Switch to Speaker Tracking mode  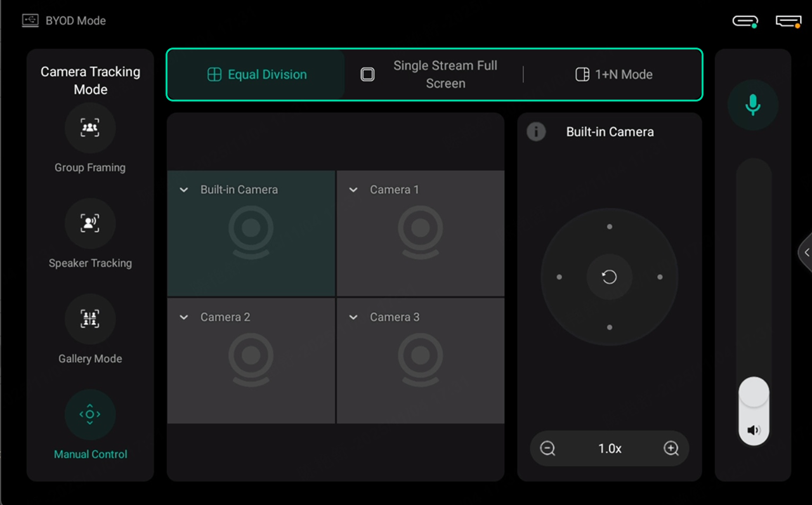tap(90, 223)
